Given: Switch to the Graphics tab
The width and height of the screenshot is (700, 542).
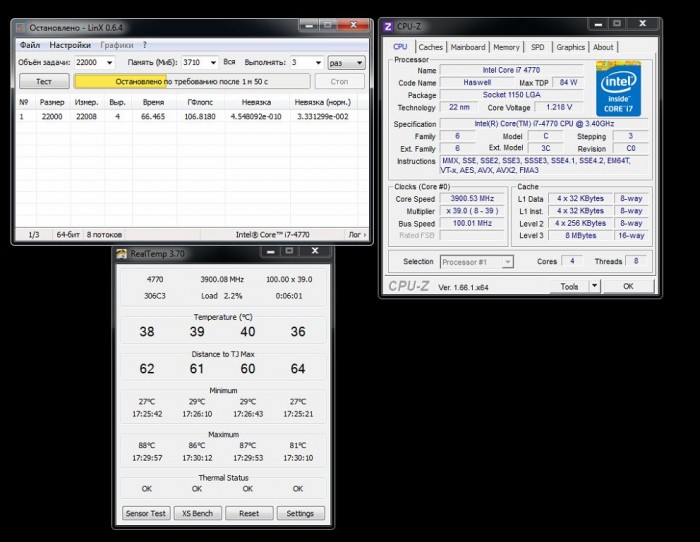Looking at the screenshot, I should click(x=571, y=47).
